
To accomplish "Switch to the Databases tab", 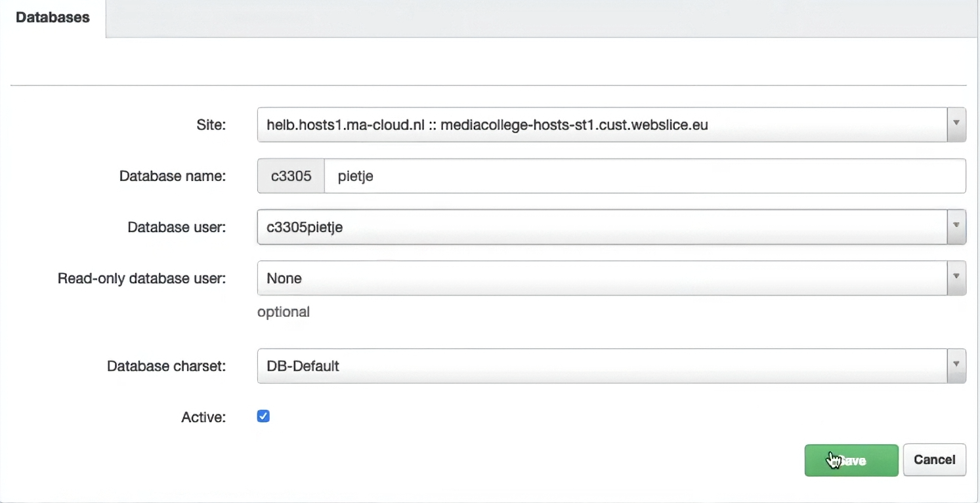I will (x=53, y=18).
